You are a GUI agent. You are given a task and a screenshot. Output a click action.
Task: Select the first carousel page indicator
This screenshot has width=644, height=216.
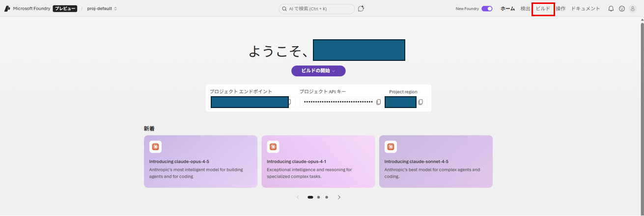pyautogui.click(x=310, y=197)
